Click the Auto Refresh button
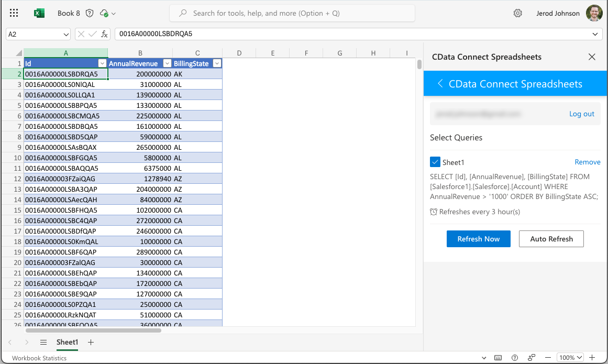 pos(551,239)
